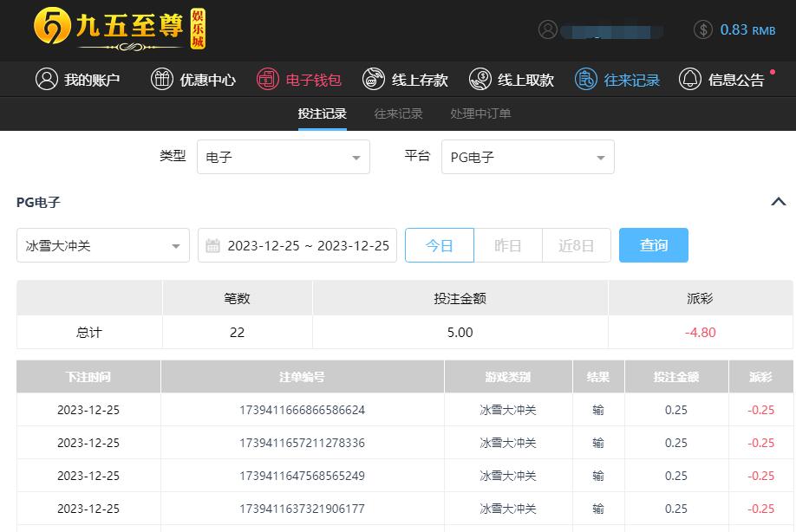Expand the 冰雪大冲关 game dropdown

tap(103, 246)
